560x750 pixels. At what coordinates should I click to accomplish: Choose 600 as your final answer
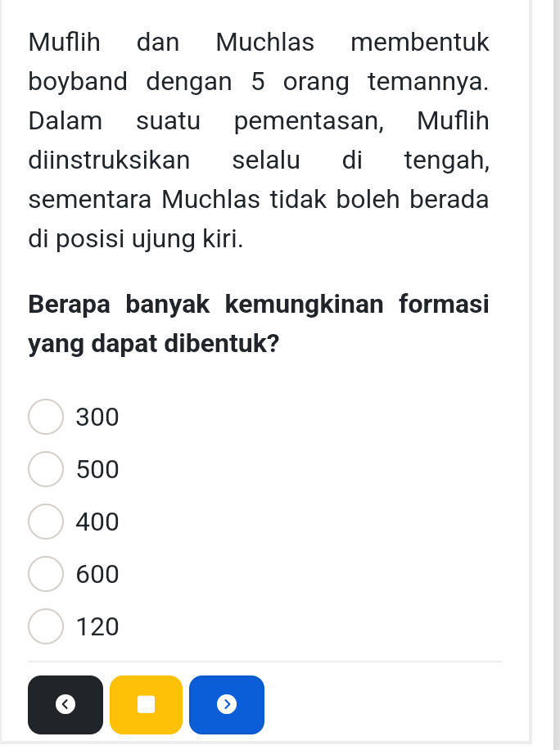(x=45, y=574)
